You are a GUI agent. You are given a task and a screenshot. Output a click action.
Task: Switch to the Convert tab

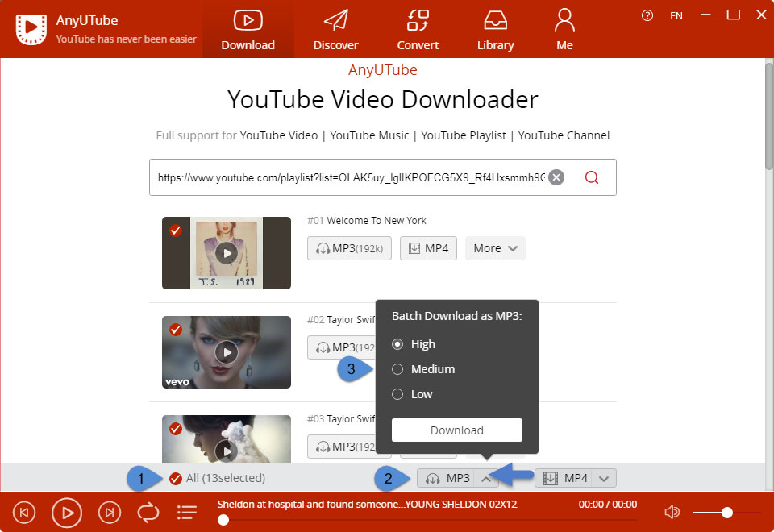[x=418, y=30]
